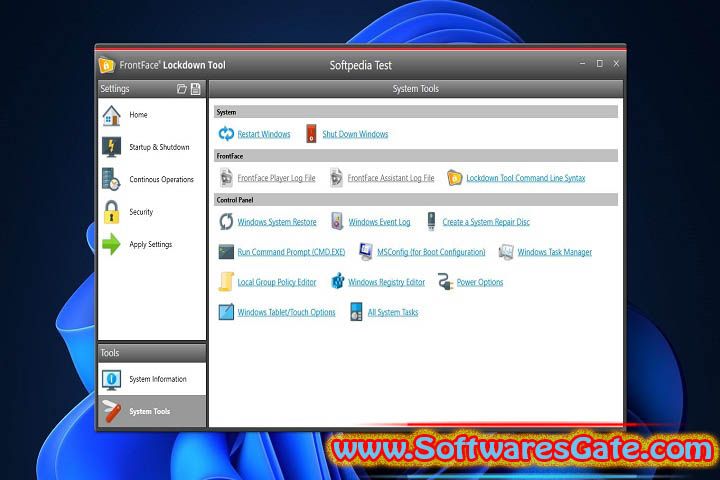Open the Restart Windows link
The height and width of the screenshot is (480, 720).
264,134
